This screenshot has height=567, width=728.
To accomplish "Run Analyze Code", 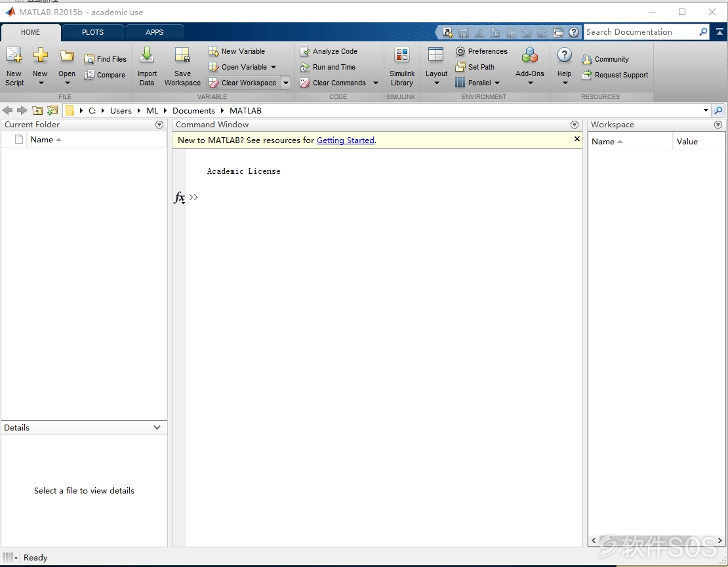I will (x=329, y=51).
